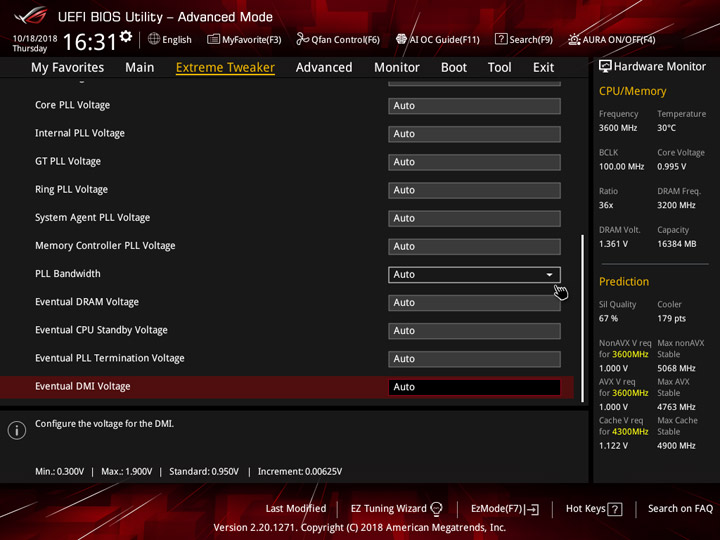Image resolution: width=720 pixels, height=540 pixels.
Task: Click the settings gear beside the clock
Action: [x=126, y=36]
